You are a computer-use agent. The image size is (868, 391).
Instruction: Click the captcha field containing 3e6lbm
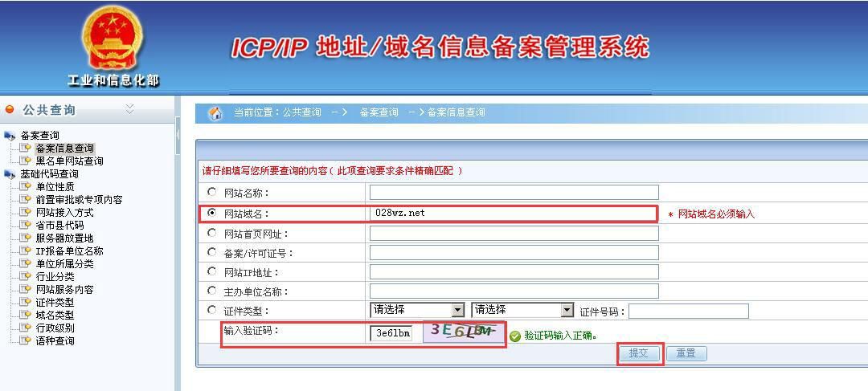(x=391, y=333)
